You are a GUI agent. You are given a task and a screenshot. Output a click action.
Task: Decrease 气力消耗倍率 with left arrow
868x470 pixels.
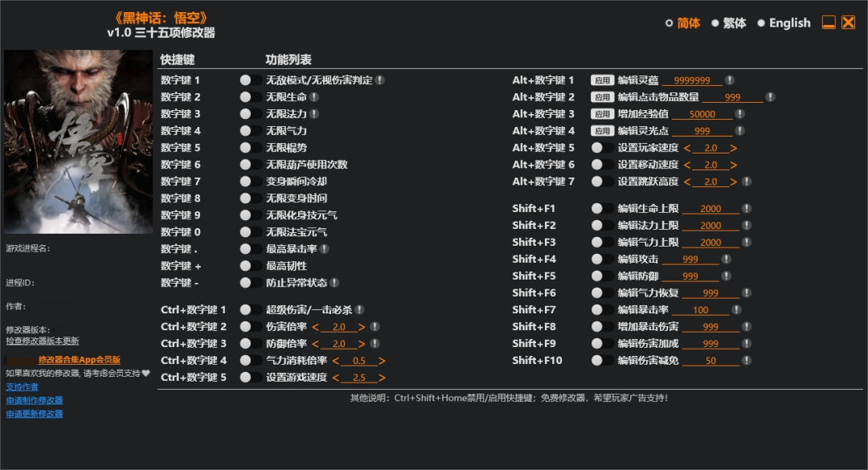[x=335, y=361]
